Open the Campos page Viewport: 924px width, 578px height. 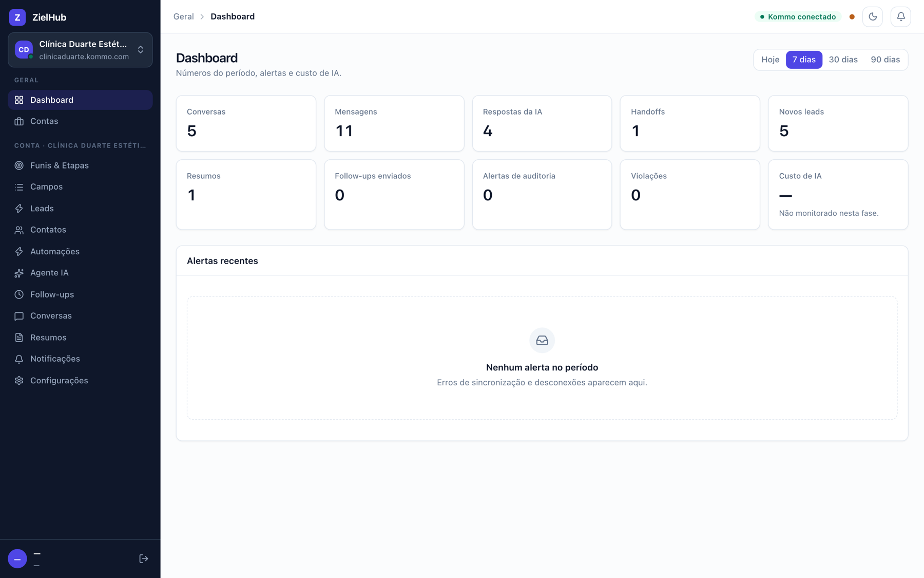pos(80,187)
